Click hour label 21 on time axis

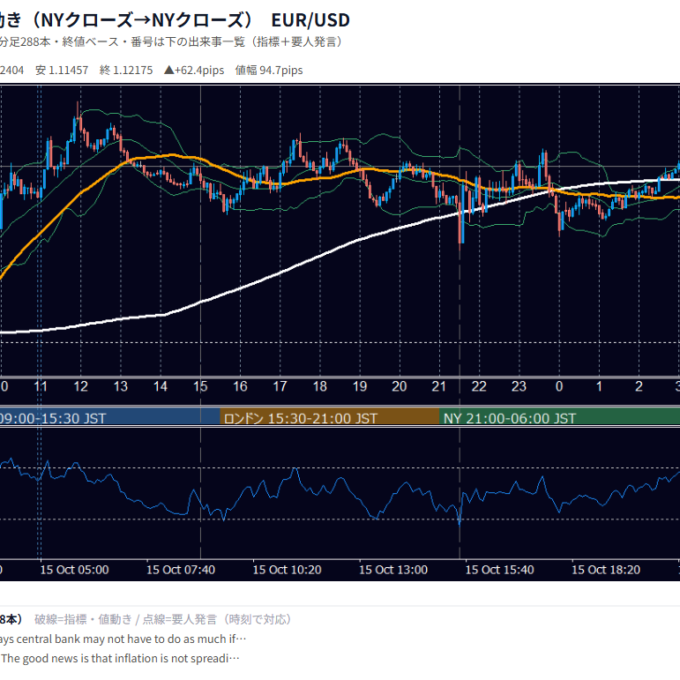tap(439, 386)
